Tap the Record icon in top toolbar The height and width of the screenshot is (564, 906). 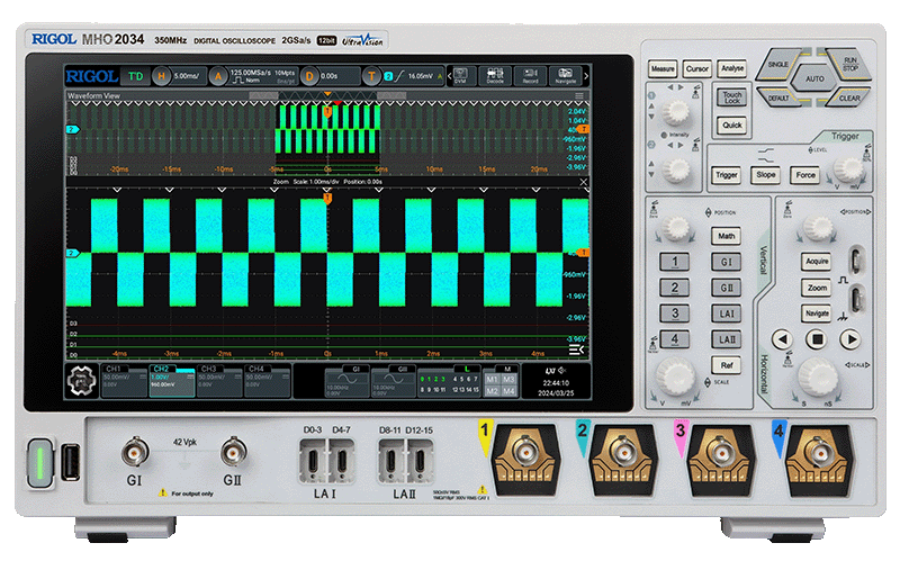tap(530, 77)
